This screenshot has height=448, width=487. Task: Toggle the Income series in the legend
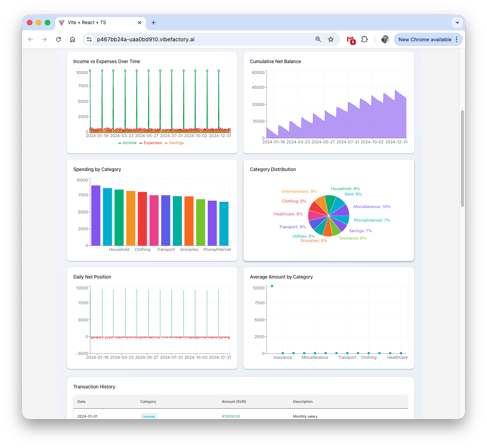127,143
